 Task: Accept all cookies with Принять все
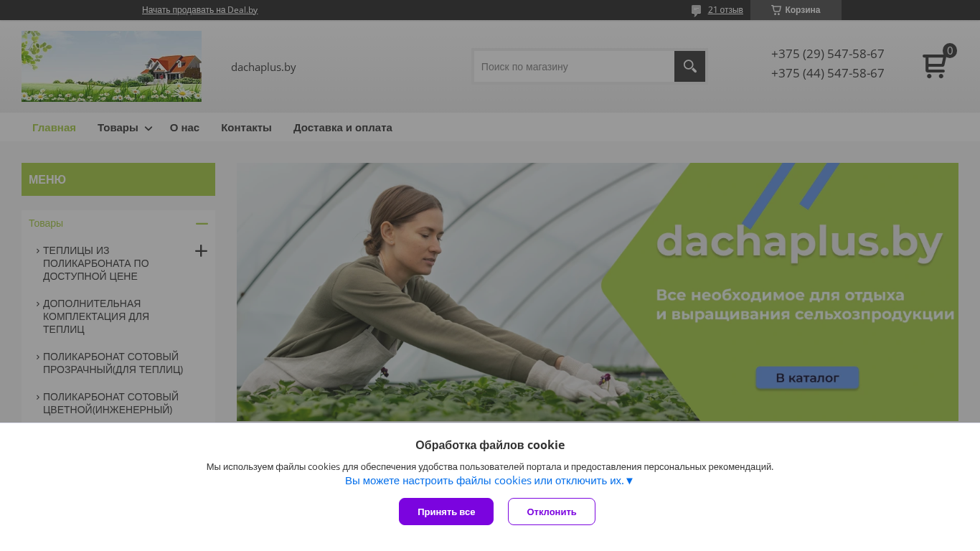pos(446,512)
